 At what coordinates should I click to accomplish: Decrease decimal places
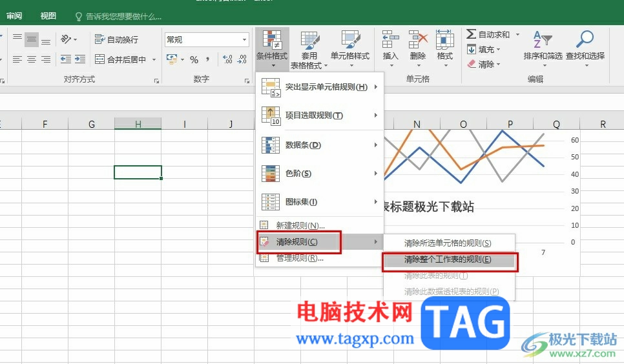click(x=242, y=59)
